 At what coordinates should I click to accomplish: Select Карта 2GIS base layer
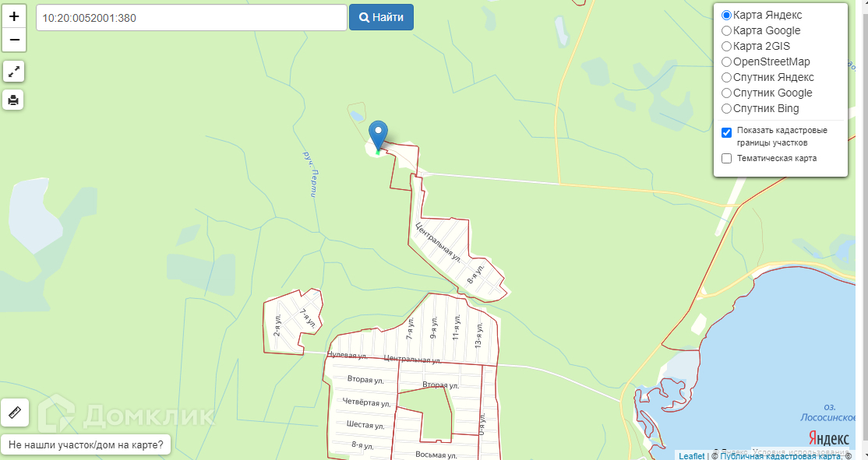[727, 47]
